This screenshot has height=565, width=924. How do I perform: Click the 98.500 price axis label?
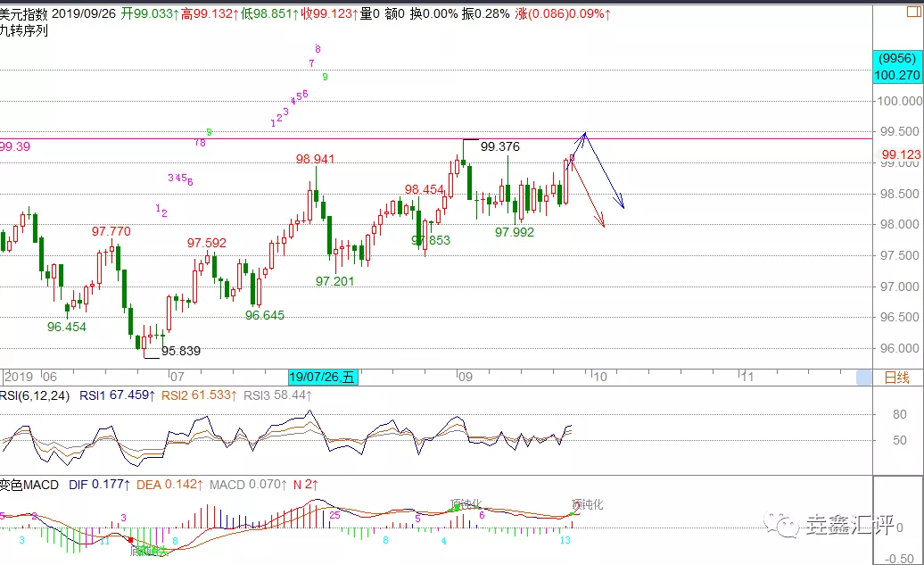point(900,194)
